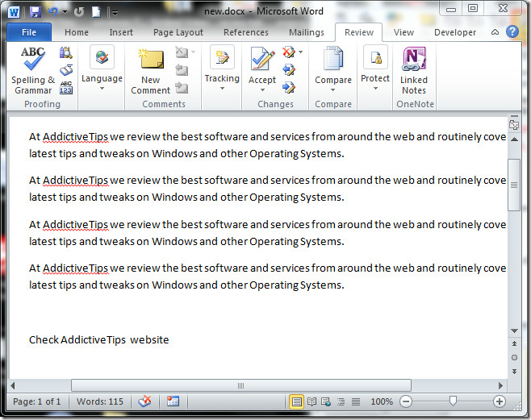This screenshot has width=531, height=420.
Task: Switch to the Page Layout tab
Action: click(178, 32)
